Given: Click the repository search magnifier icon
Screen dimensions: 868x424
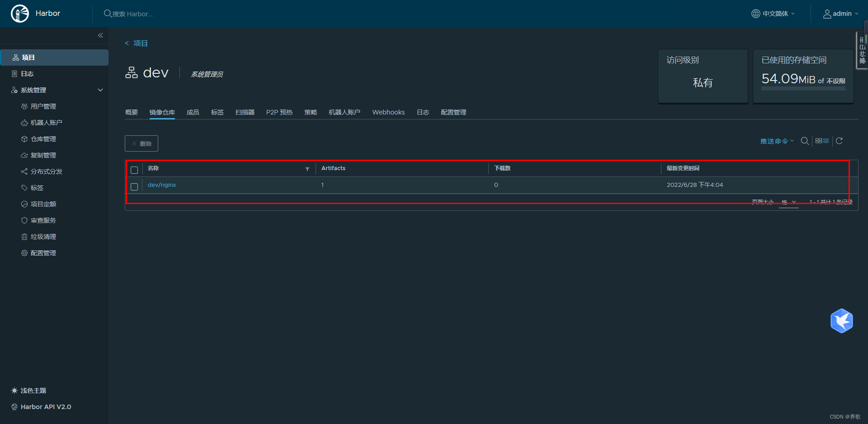Looking at the screenshot, I should click(x=805, y=141).
